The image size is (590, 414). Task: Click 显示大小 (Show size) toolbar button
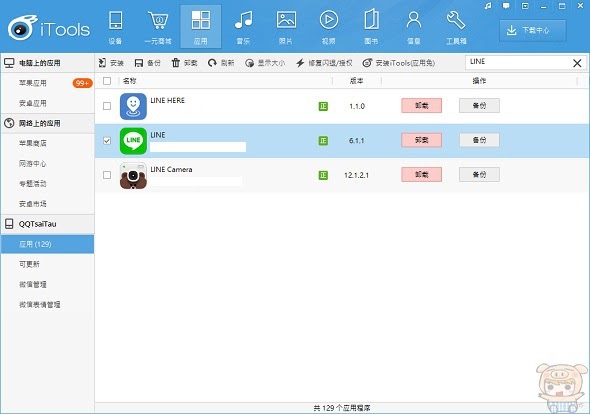click(x=265, y=63)
